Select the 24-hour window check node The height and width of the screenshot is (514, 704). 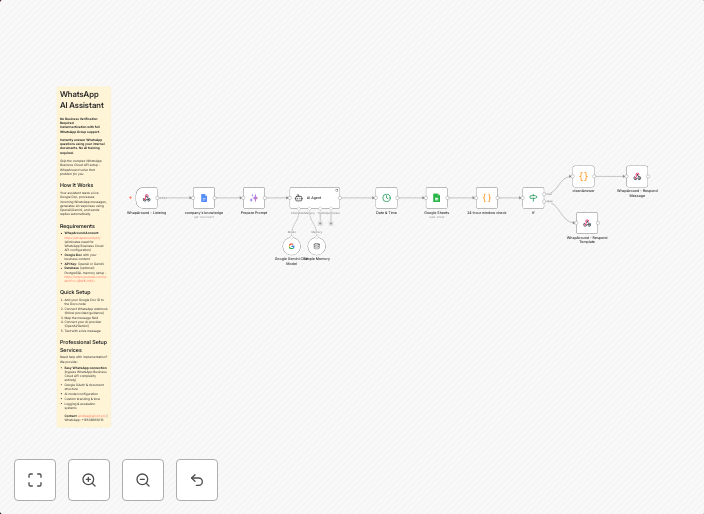[x=487, y=198]
